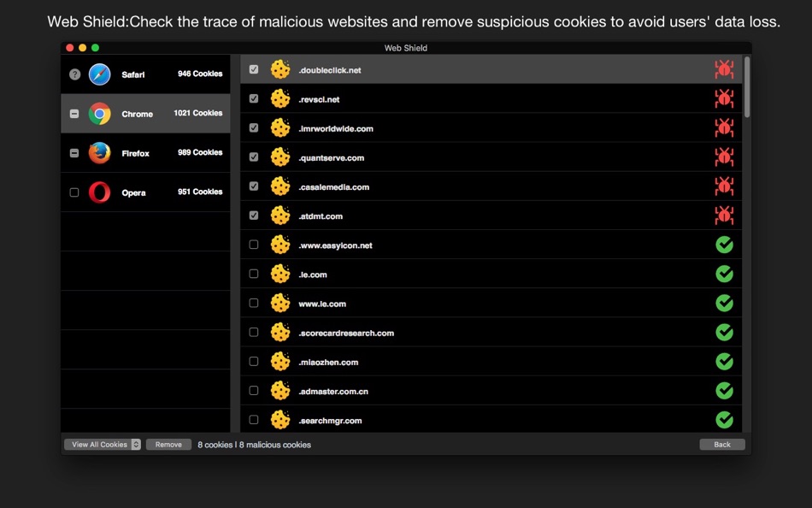Click the yellow minimize window button
This screenshot has width=812, height=508.
point(82,48)
